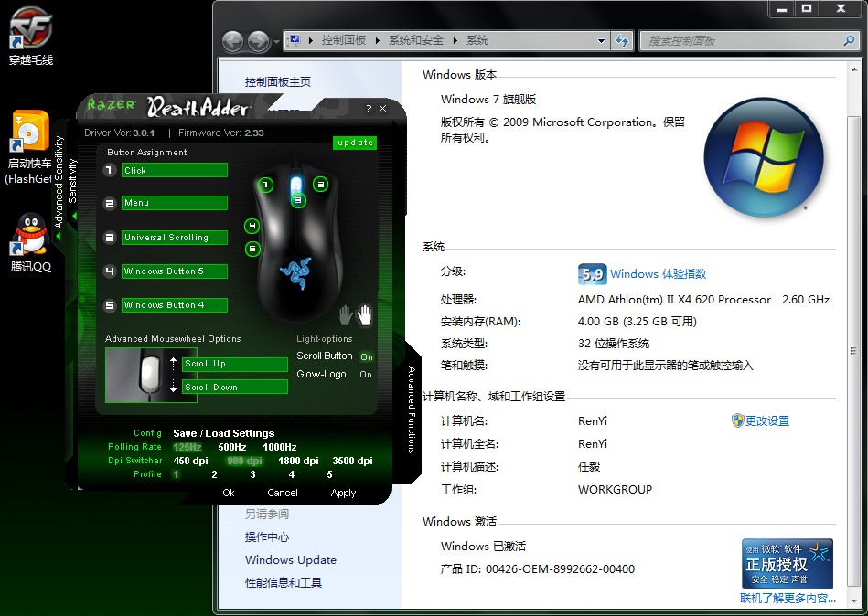Open Scroll Down wheel assignment dropdown
Viewport: 868px width, 616px height.
(235, 387)
